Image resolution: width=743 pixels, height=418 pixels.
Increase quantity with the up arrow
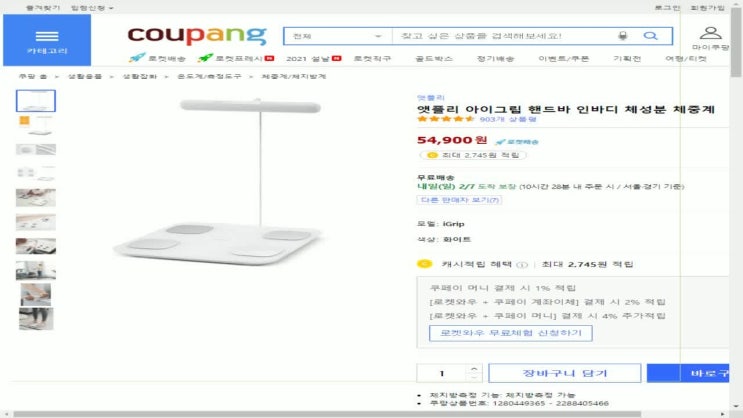click(474, 368)
